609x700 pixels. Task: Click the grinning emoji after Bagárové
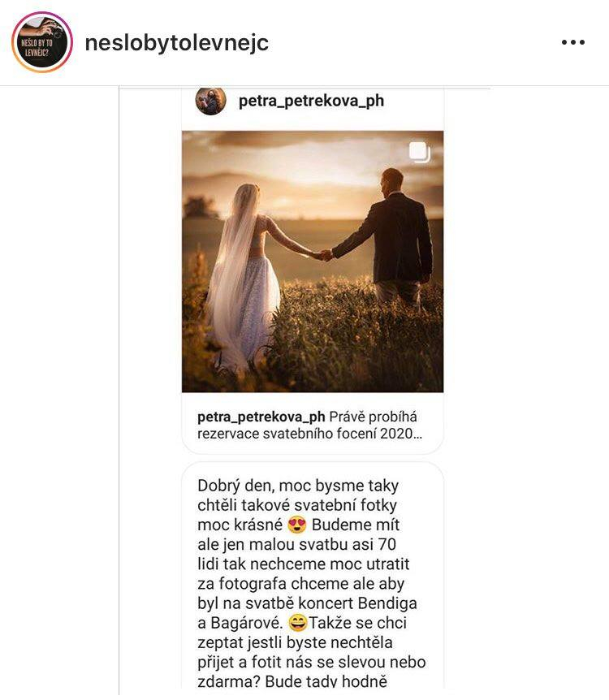click(x=298, y=622)
